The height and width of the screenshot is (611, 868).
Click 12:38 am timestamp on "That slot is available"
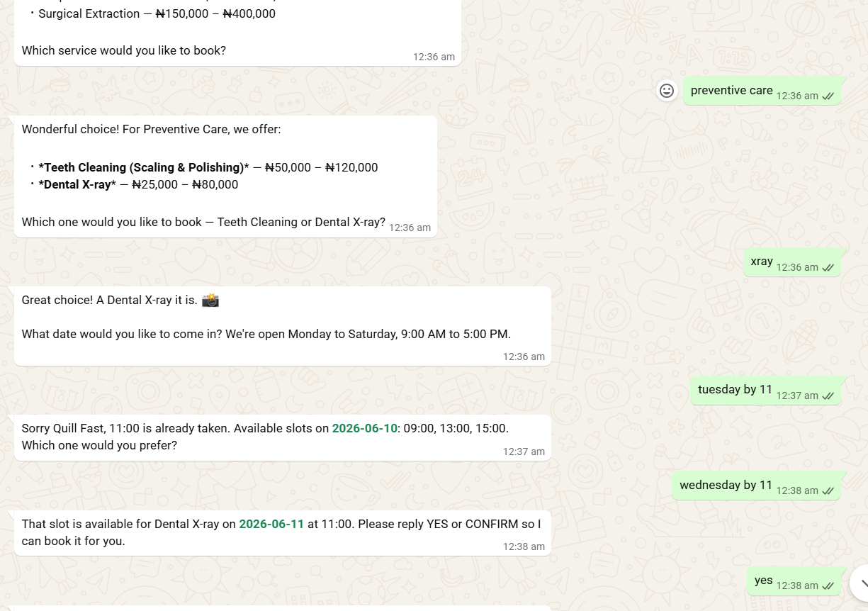(x=524, y=547)
